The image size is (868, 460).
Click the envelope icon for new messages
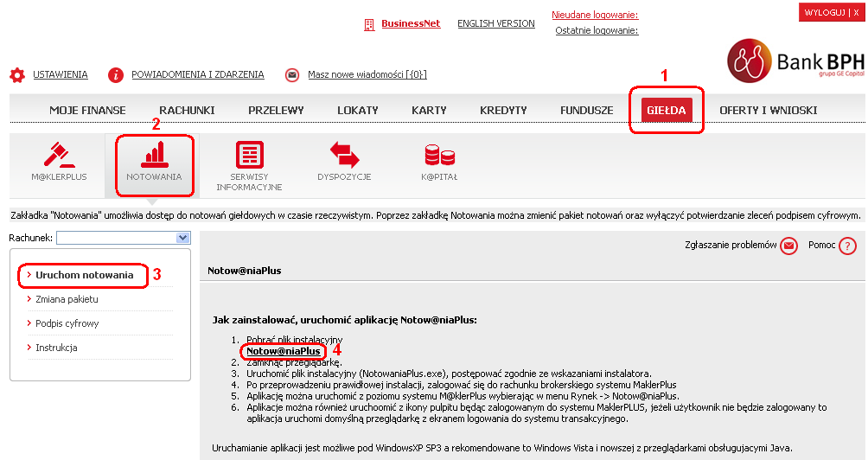291,74
